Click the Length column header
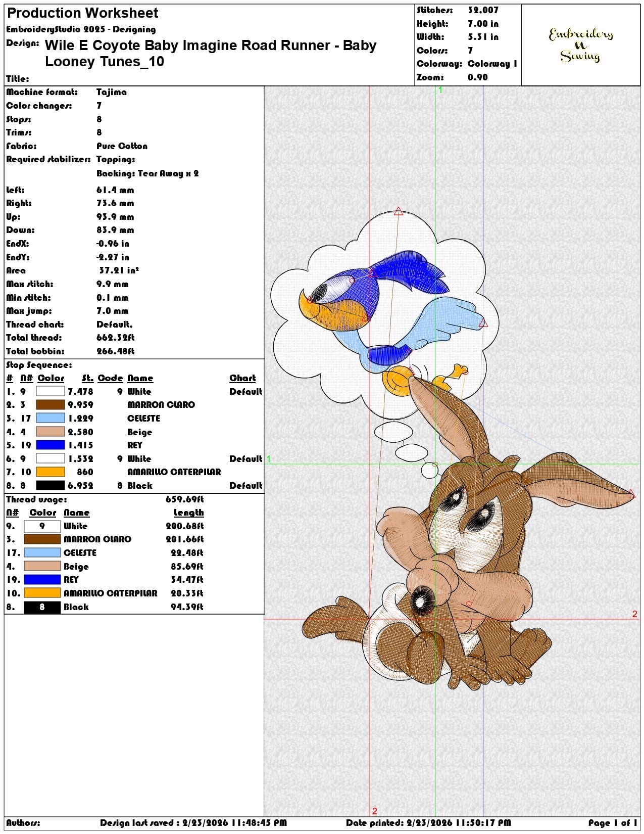The height and width of the screenshot is (834, 644). pos(189,513)
